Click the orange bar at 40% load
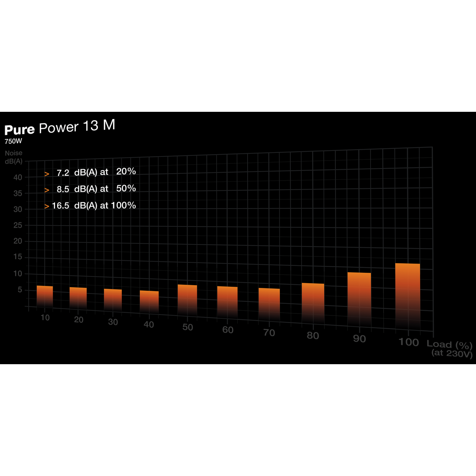Screen dimensions: 476x476 click(149, 302)
